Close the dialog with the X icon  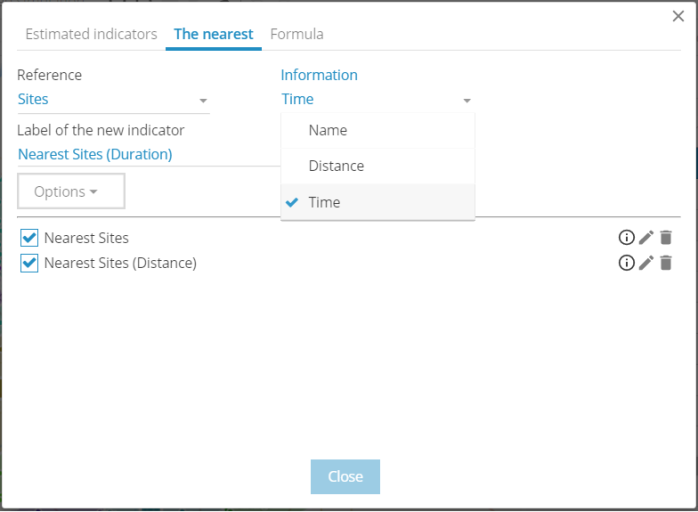click(678, 16)
